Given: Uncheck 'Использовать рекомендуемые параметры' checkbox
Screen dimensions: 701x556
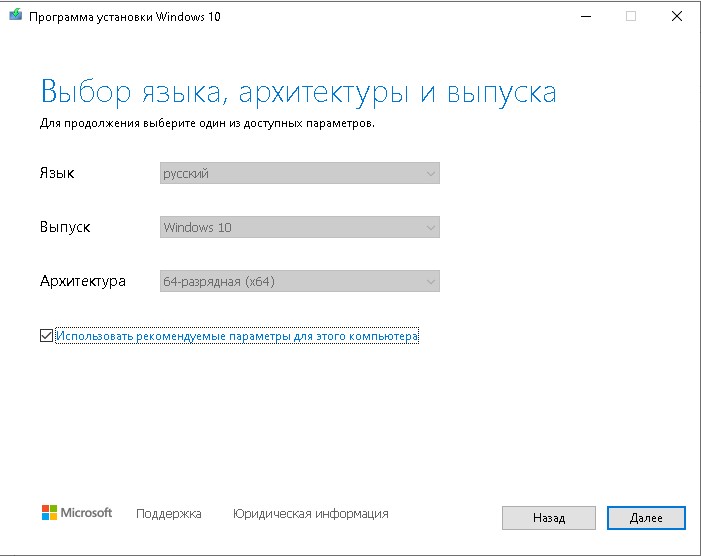Looking at the screenshot, I should point(46,336).
